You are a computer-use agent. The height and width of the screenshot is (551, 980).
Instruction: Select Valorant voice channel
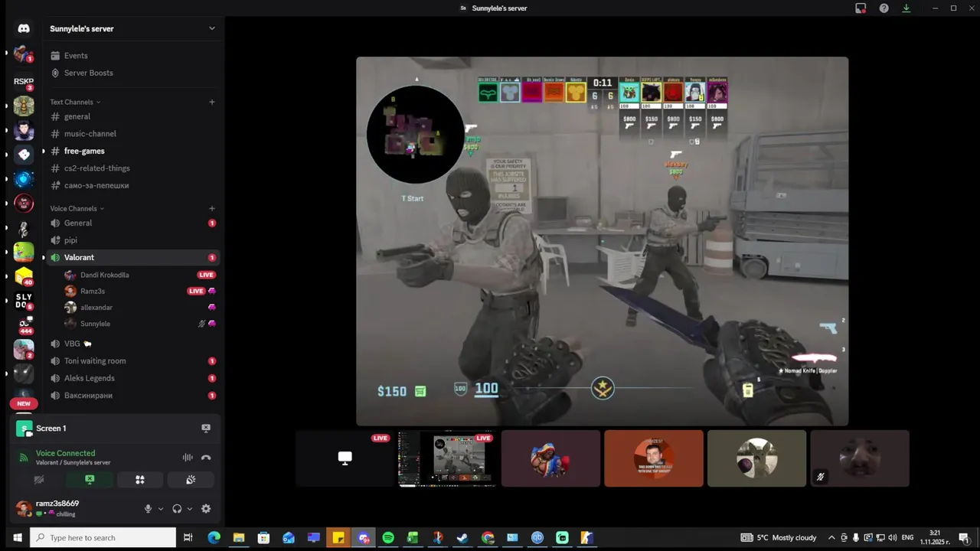pos(133,257)
